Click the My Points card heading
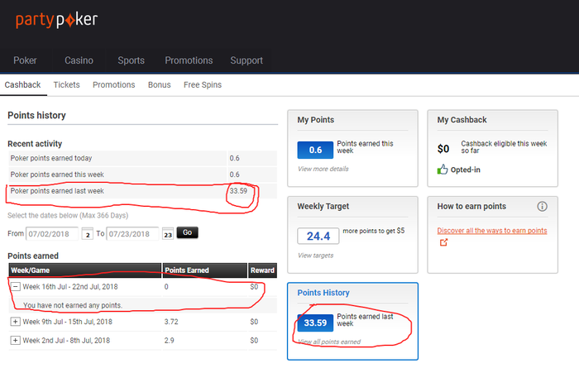The image size is (579, 392). coord(316,120)
